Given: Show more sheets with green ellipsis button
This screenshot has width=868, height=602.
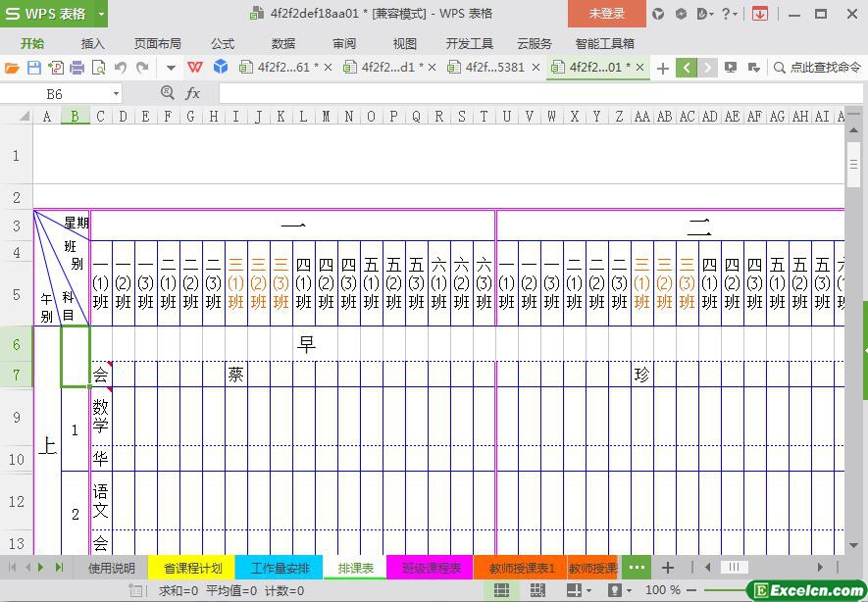Looking at the screenshot, I should coord(637,568).
